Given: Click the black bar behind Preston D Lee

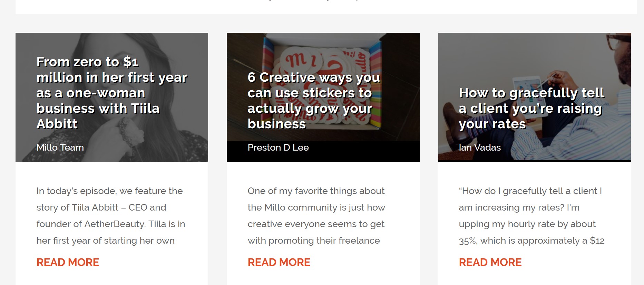Looking at the screenshot, I should tap(362, 152).
